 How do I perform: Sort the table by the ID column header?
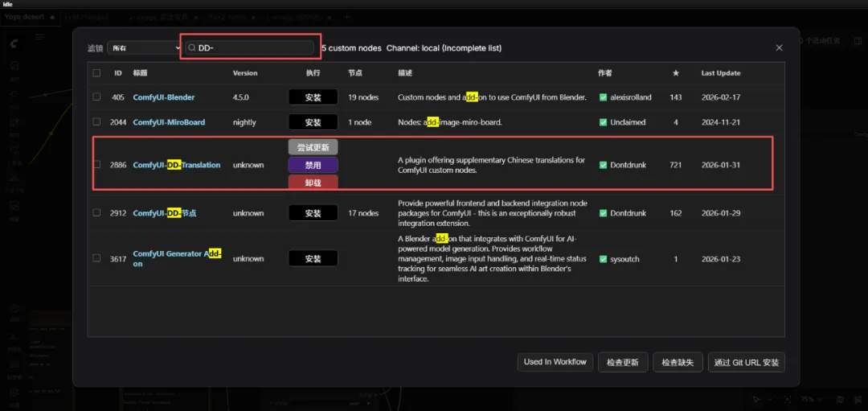pyautogui.click(x=118, y=73)
